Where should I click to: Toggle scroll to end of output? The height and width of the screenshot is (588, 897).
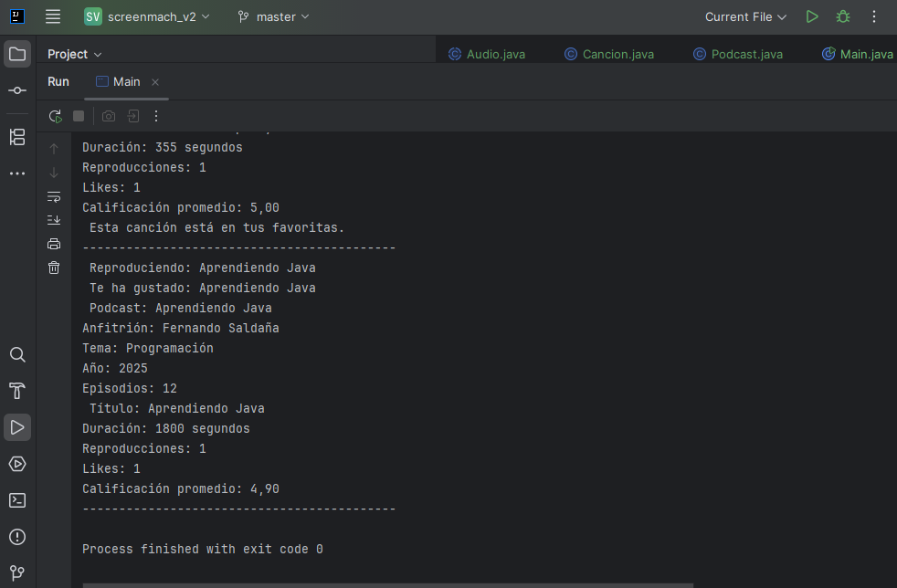click(54, 220)
